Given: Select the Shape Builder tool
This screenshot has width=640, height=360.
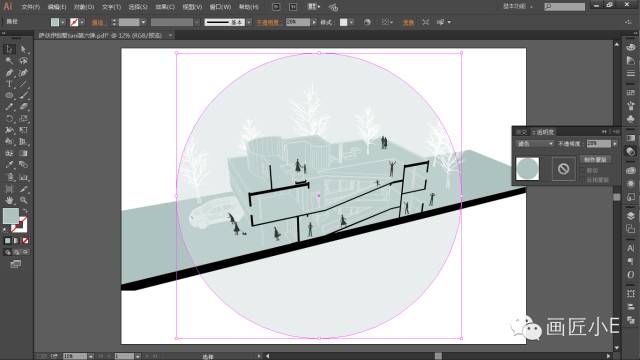Looking at the screenshot, I should pos(9,142).
